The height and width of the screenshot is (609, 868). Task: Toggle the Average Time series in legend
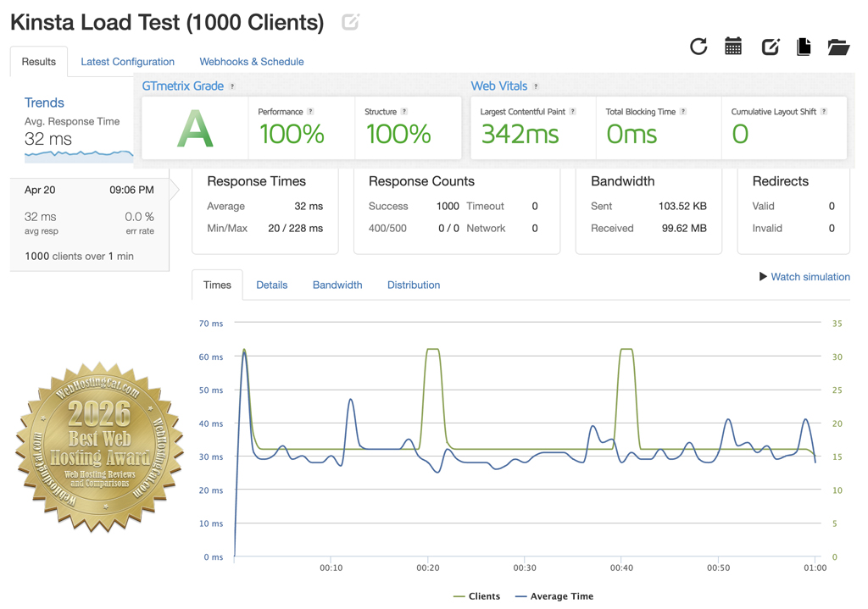pyautogui.click(x=554, y=595)
